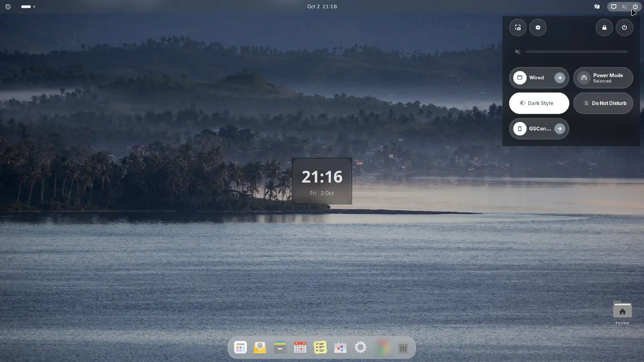644x362 pixels.
Task: Launch the mail client from the dock
Action: tap(260, 348)
